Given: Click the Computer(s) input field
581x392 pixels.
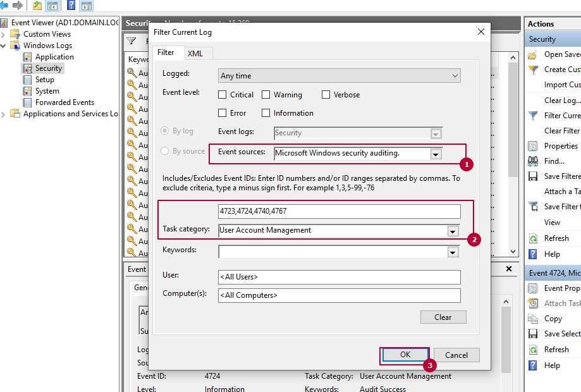Looking at the screenshot, I should click(x=339, y=296).
